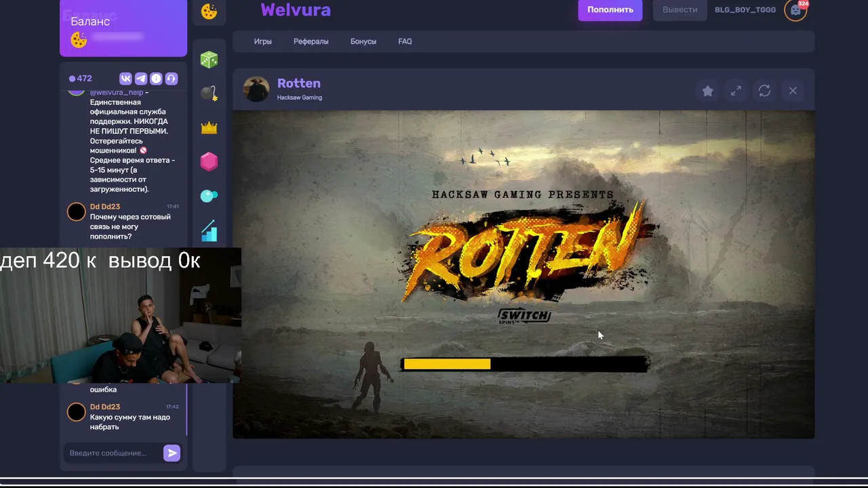Open the bomb mines game
This screenshot has width=868, height=488.
tap(209, 93)
